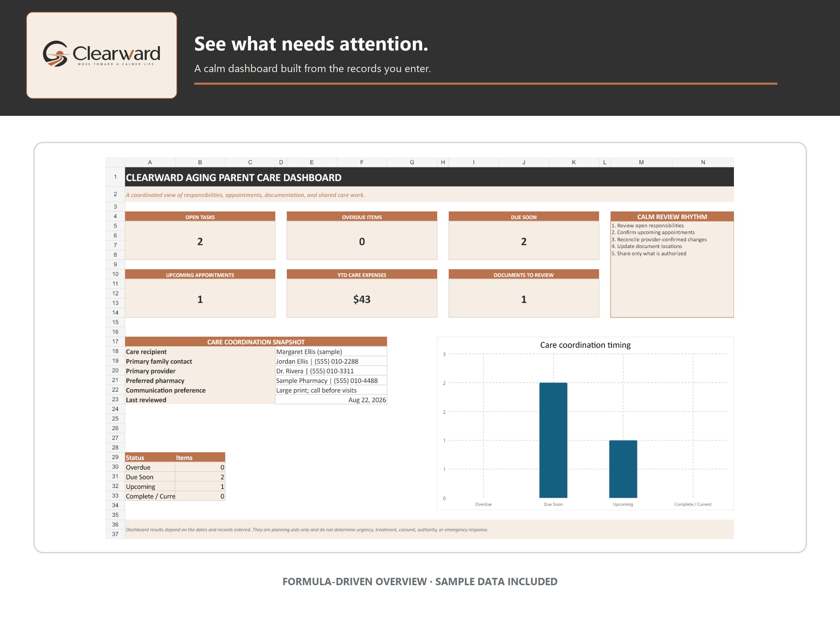Click the 'Complete / Current' chart axis label
Screen dimensions: 840x630
coord(693,504)
